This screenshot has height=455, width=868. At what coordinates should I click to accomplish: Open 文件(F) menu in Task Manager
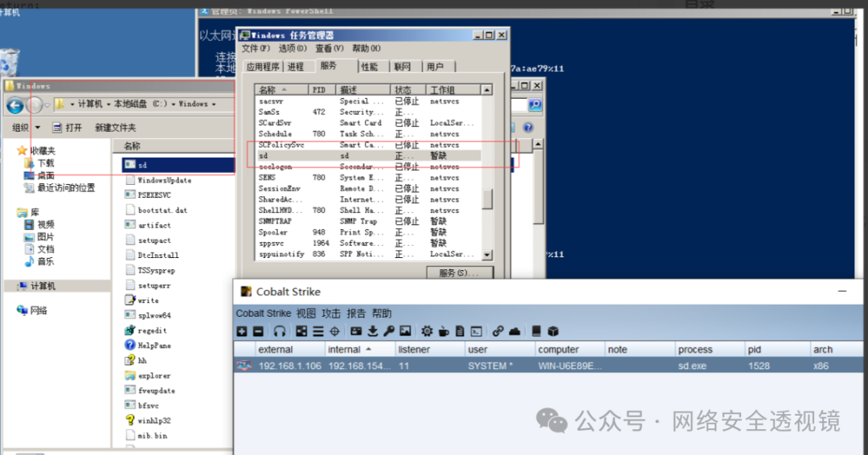pos(256,49)
